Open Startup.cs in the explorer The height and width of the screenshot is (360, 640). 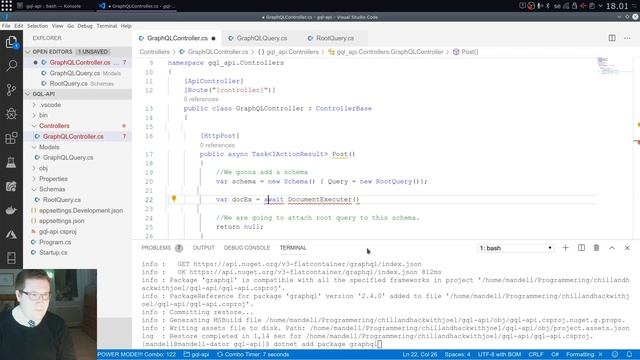pos(53,253)
